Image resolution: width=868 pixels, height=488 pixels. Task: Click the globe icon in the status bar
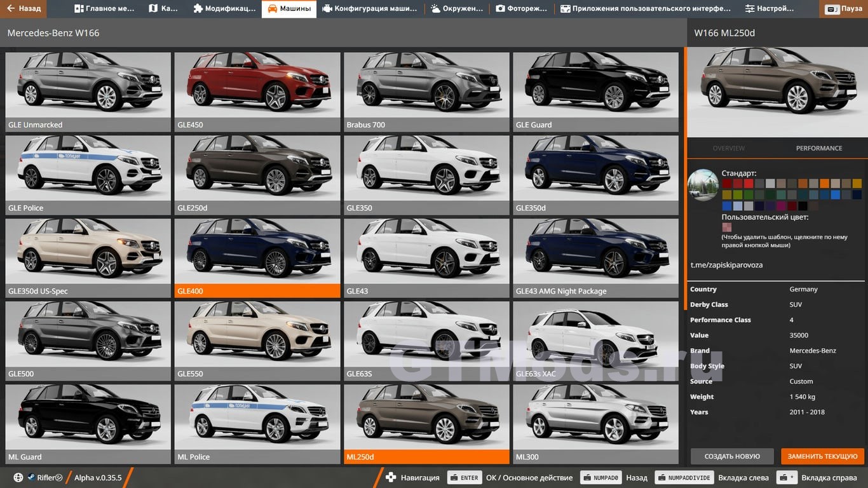[x=18, y=478]
